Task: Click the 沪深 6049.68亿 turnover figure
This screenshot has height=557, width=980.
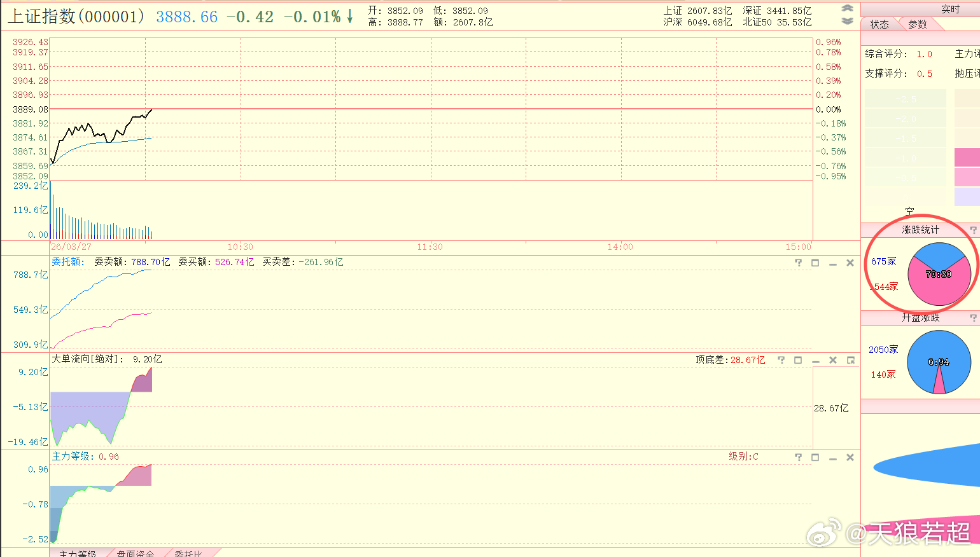Action: [x=697, y=22]
